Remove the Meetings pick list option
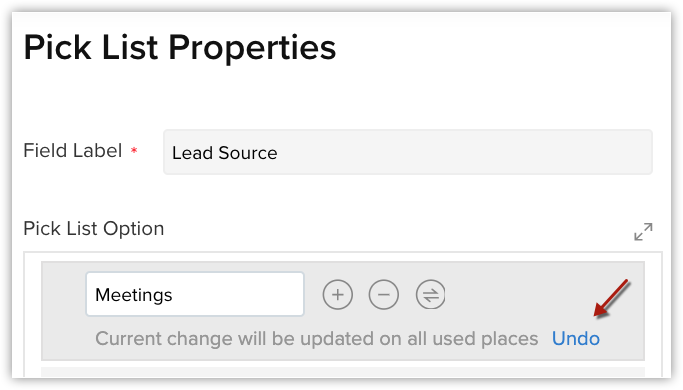The image size is (683, 390). [x=383, y=295]
